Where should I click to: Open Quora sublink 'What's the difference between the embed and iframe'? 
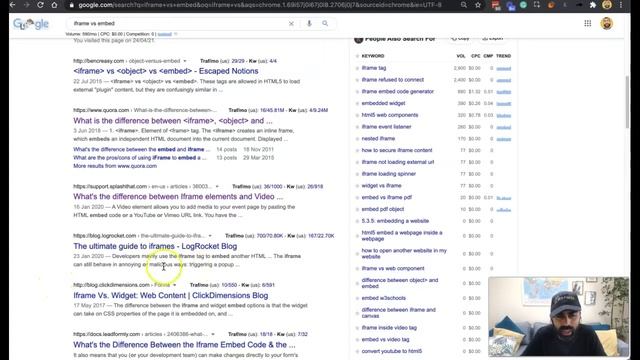coord(142,149)
